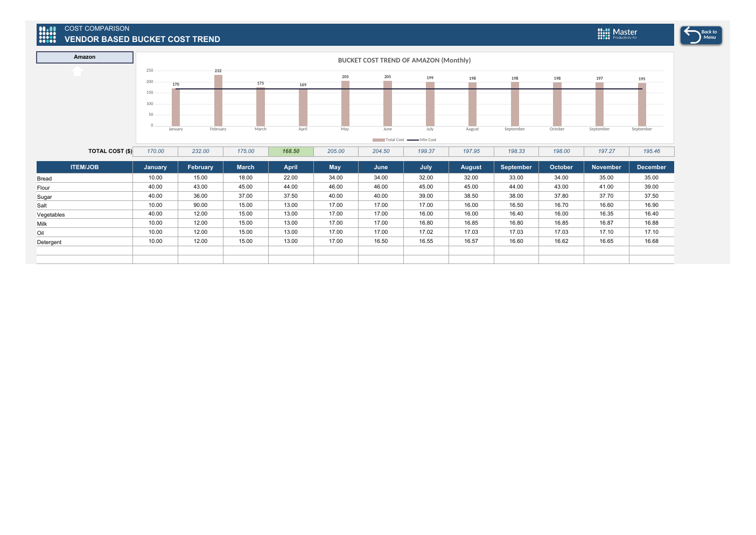Click the April bar labeled 169
756x535 pixels.
pyautogui.click(x=303, y=107)
